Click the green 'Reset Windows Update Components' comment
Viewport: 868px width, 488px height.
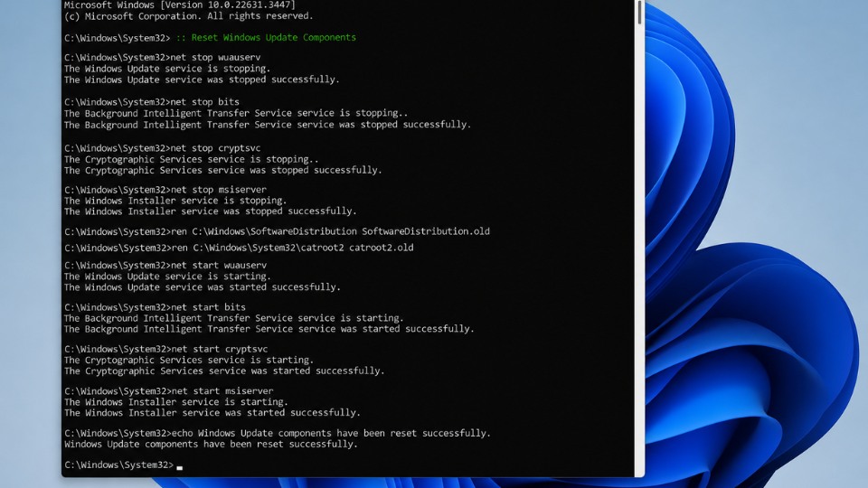(266, 38)
